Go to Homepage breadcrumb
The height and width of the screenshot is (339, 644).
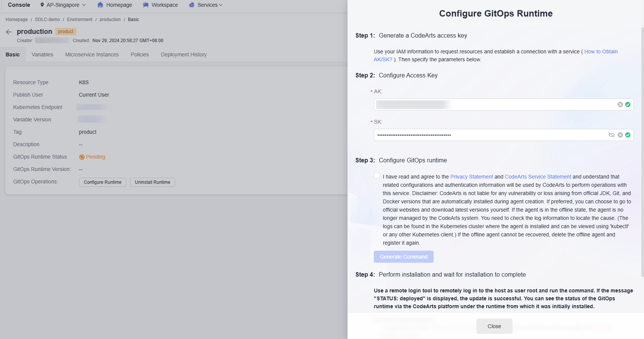pos(17,20)
